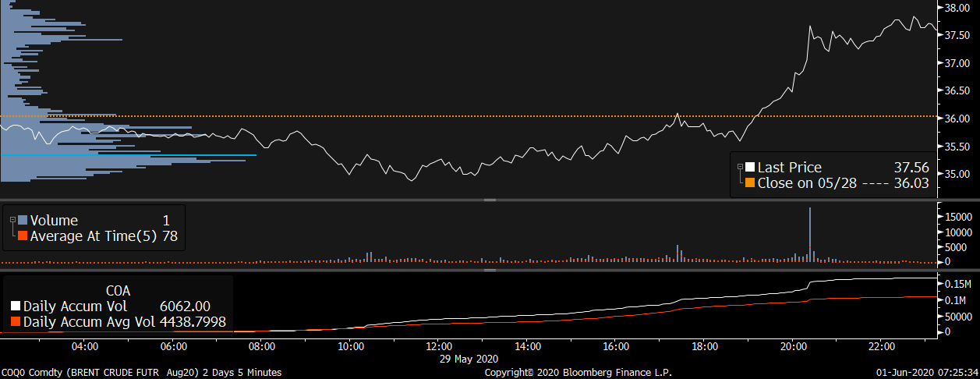The image size is (980, 379).
Task: Click the COQ0 Comdty security description footer
Action: click(x=141, y=373)
